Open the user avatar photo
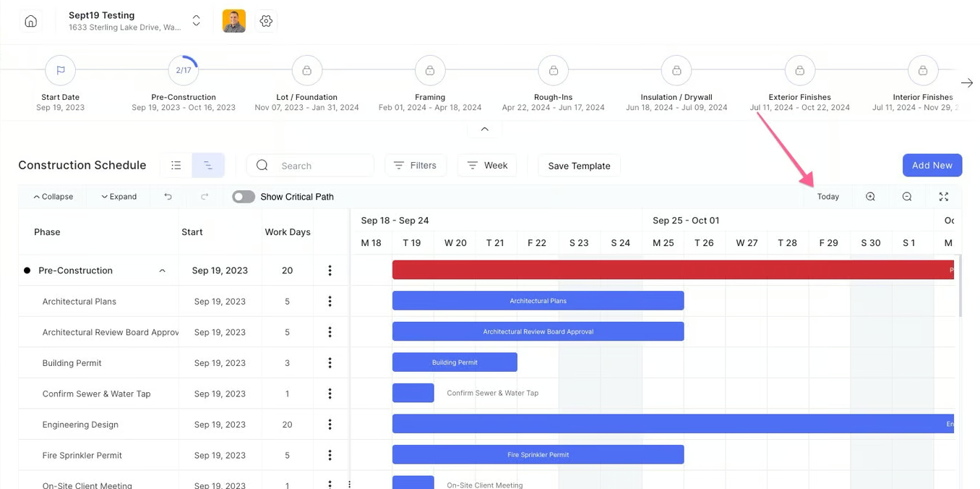This screenshot has height=489, width=980. pos(234,21)
